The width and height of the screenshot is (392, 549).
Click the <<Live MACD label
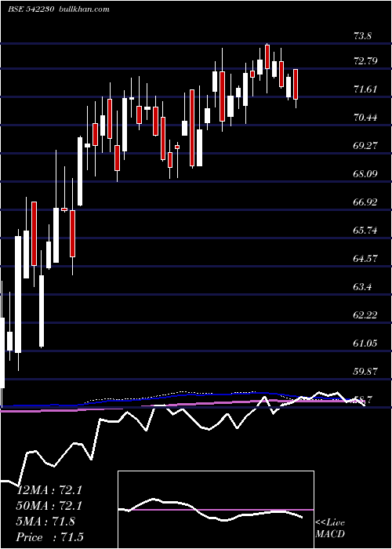coord(330,529)
